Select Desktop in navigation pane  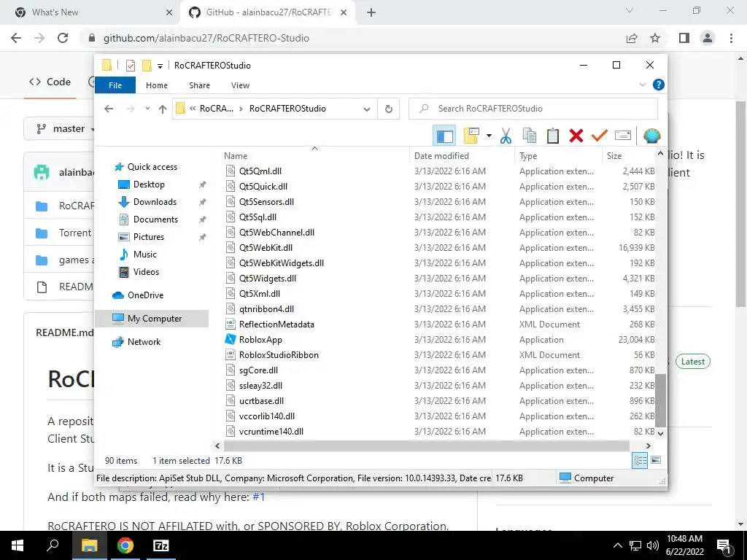click(x=149, y=184)
